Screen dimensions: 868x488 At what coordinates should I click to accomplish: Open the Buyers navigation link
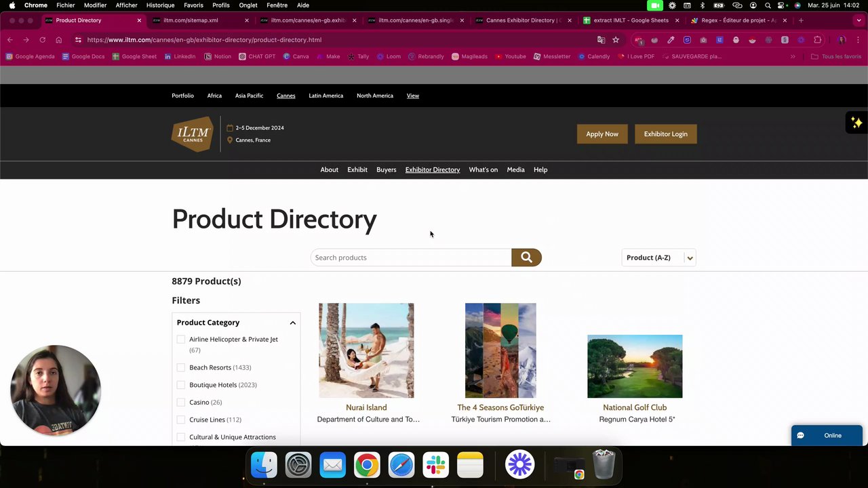pyautogui.click(x=387, y=169)
